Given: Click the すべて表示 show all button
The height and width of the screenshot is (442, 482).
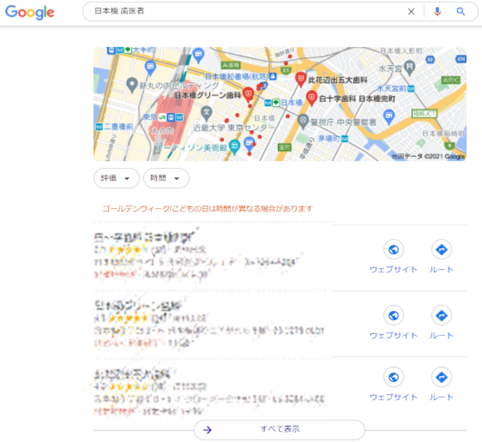Looking at the screenshot, I should point(279,430).
